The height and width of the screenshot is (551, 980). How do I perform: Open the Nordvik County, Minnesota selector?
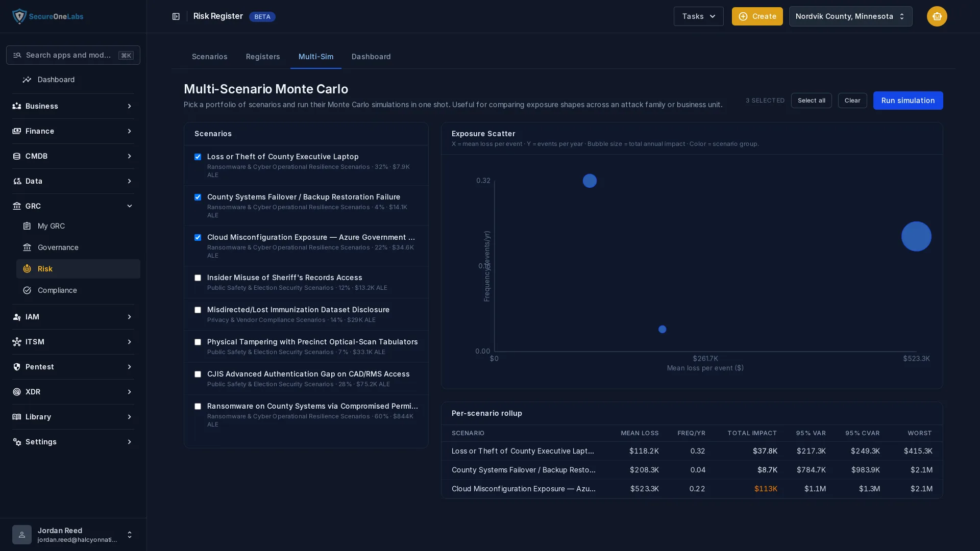pos(850,16)
